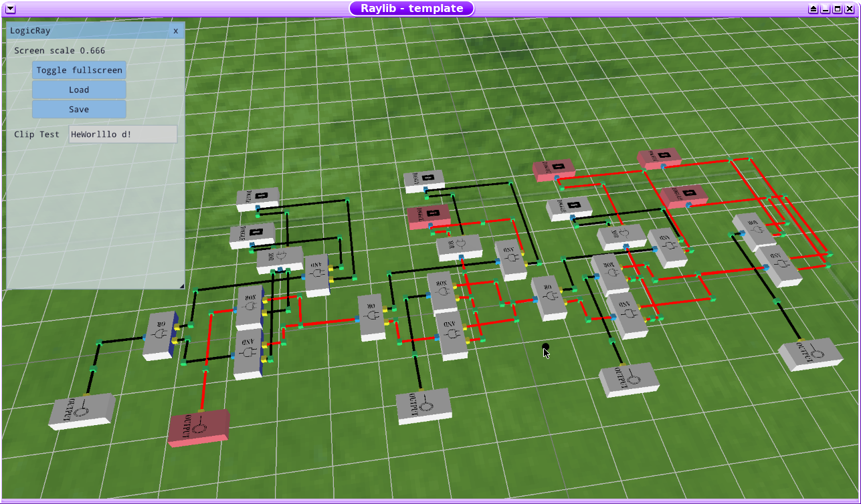Flip the lower gray toggle switch in the leftmost circuit
The width and height of the screenshot is (861, 504).
coord(252,234)
